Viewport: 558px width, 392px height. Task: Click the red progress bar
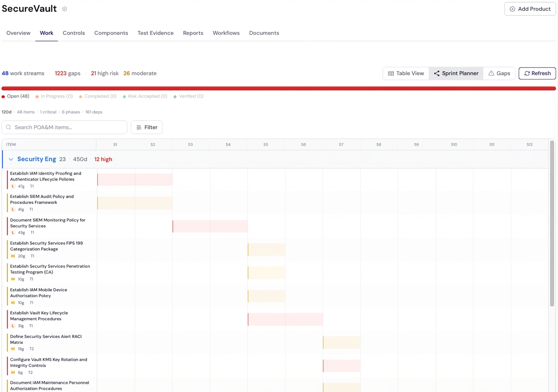pyautogui.click(x=279, y=88)
